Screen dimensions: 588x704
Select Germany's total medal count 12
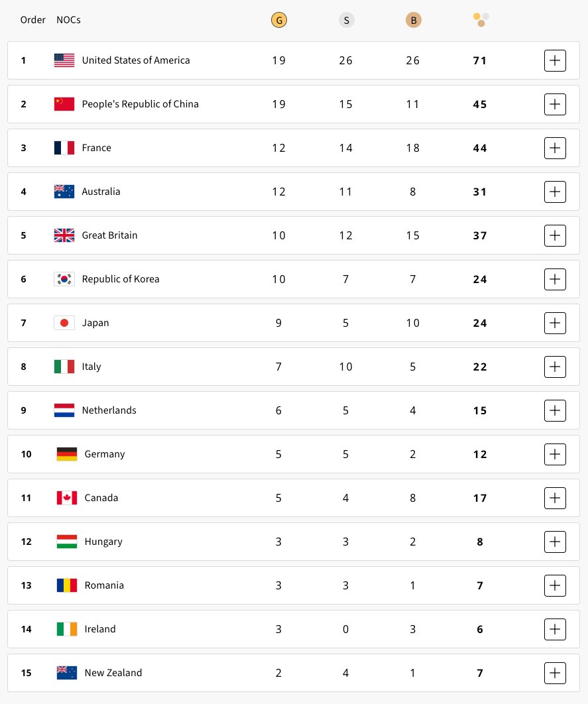480,454
